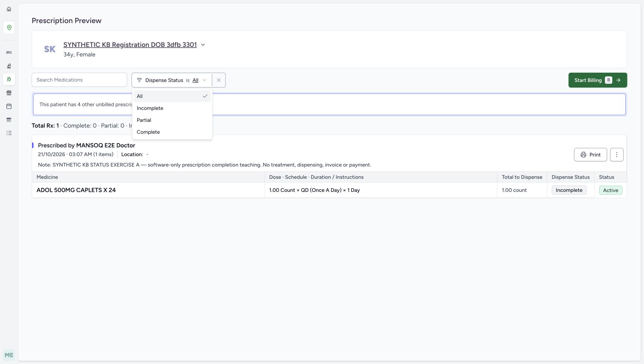Open the Dispense Status All dropdown
The width and height of the screenshot is (644, 364).
point(199,80)
